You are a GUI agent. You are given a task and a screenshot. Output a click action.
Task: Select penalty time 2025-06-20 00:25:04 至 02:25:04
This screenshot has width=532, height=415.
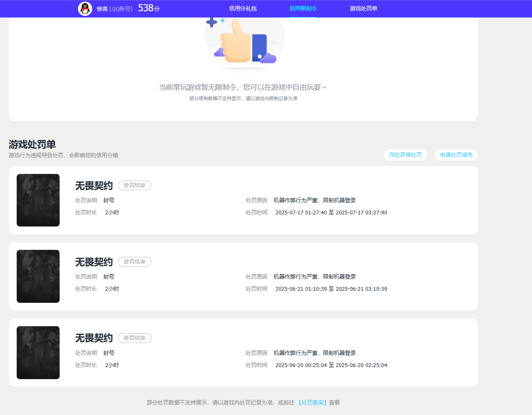click(x=331, y=365)
